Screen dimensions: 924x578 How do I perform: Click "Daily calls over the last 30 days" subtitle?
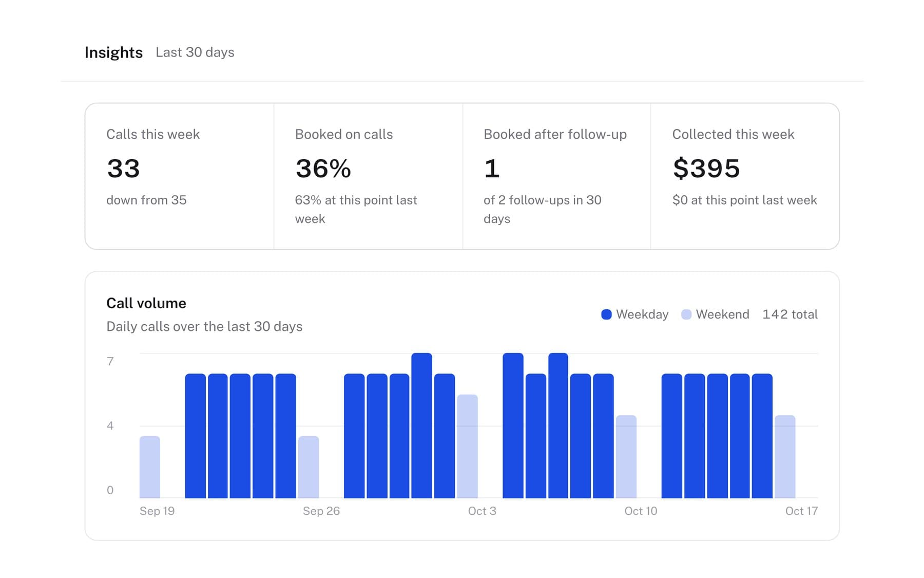click(x=204, y=326)
